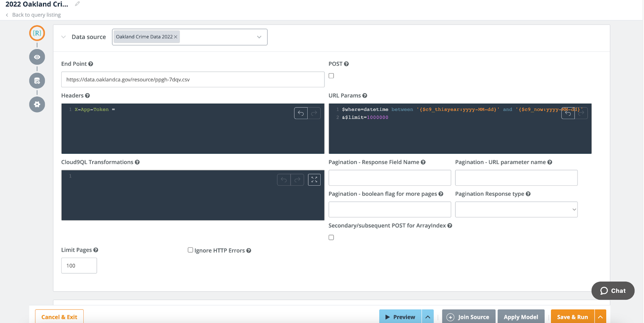
Task: Redo in Cloud9QL Transformations editor
Action: click(297, 180)
